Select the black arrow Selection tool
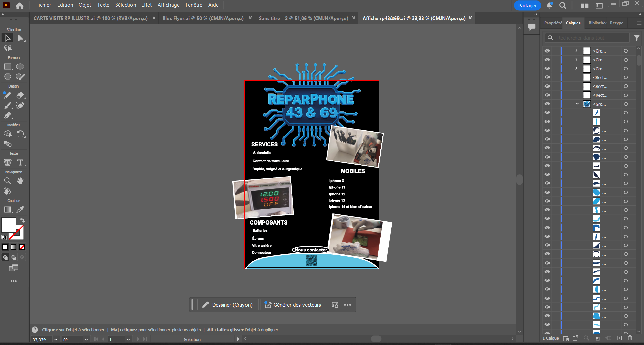 click(8, 38)
